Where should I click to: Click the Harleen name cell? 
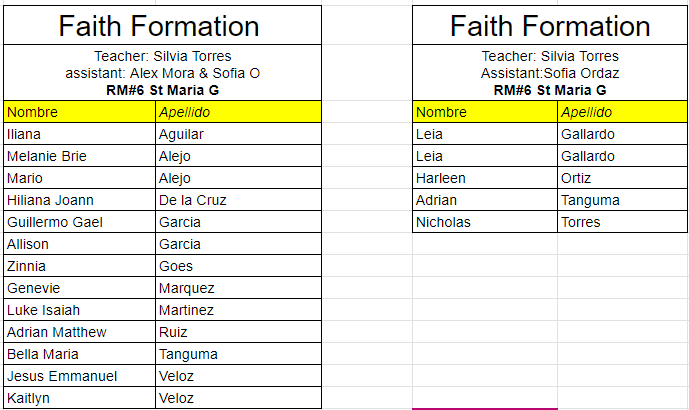click(x=485, y=178)
